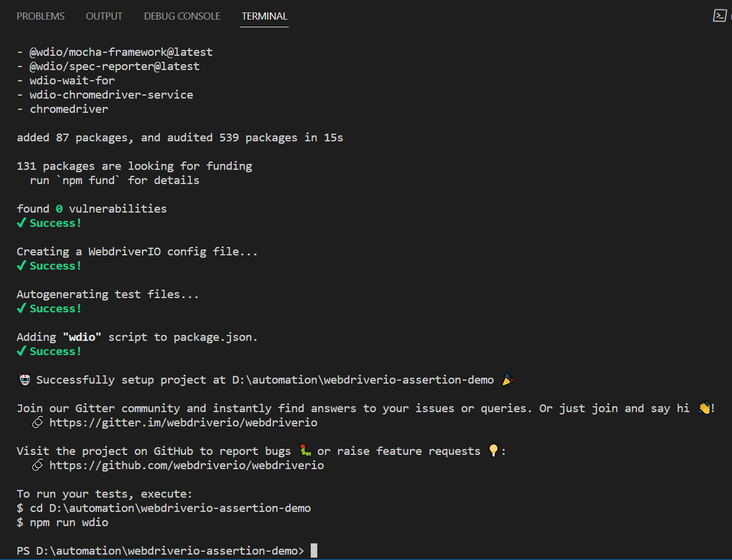Screen dimensions: 732x560
Task: Switch to the PROBLEMS tab
Action: (40, 16)
